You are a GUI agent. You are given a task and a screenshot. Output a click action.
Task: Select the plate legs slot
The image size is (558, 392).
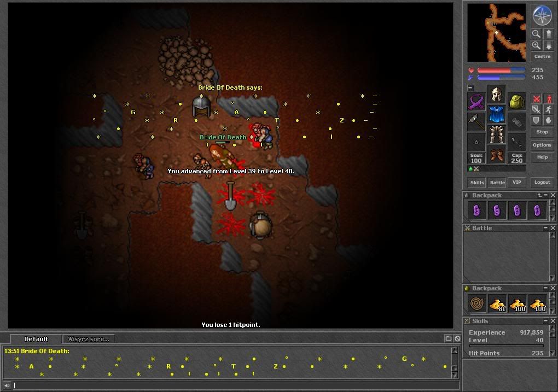[496, 135]
